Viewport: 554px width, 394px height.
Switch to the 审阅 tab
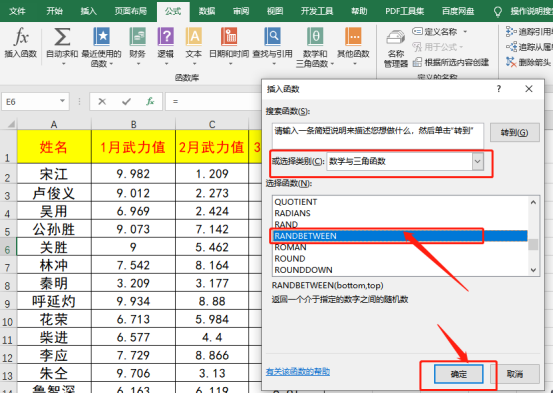(241, 11)
